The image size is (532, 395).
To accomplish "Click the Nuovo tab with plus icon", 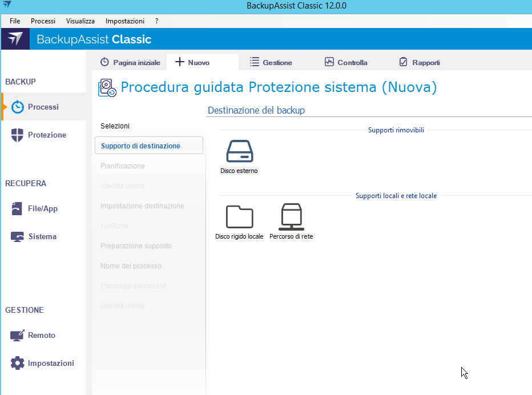I will [193, 62].
